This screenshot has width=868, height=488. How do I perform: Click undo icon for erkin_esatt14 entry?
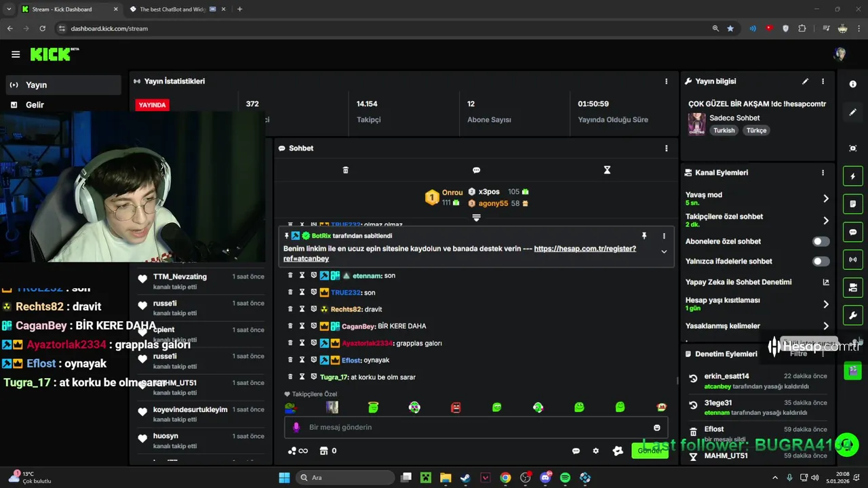(x=693, y=379)
